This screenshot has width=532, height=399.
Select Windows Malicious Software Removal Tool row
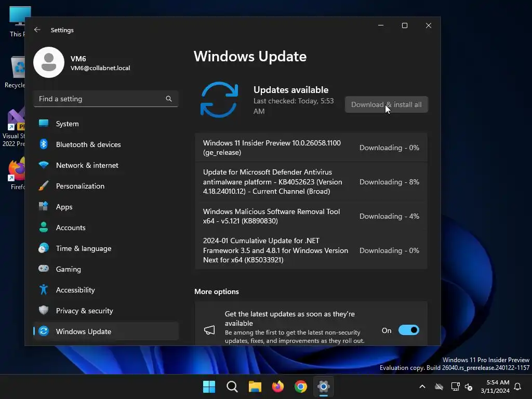click(x=311, y=216)
